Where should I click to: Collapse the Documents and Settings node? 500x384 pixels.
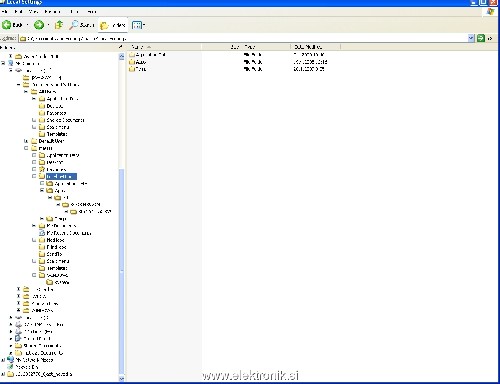[18, 85]
